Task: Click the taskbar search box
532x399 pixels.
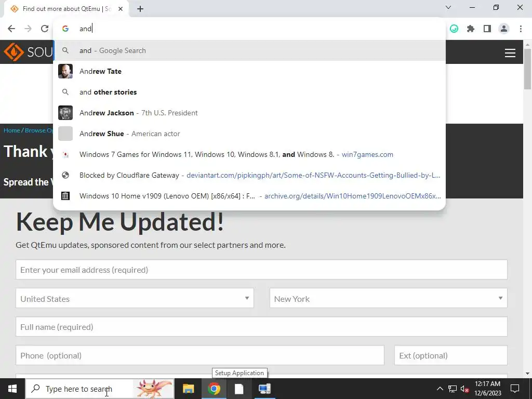Action: click(100, 389)
